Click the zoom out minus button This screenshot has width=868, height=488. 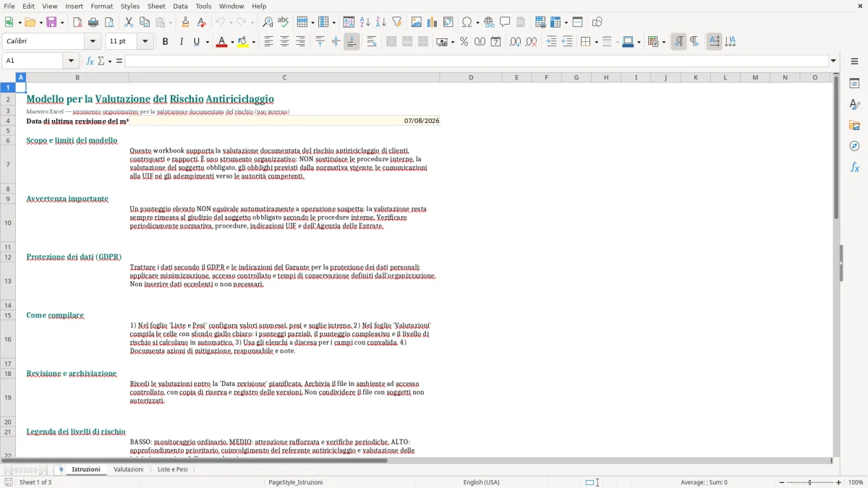click(783, 482)
